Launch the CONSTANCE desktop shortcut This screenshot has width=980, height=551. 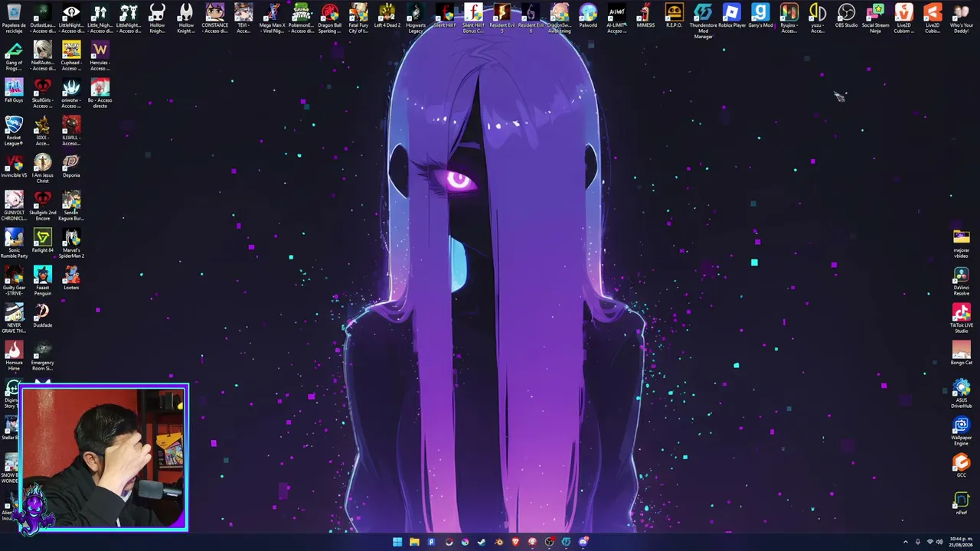click(x=215, y=18)
